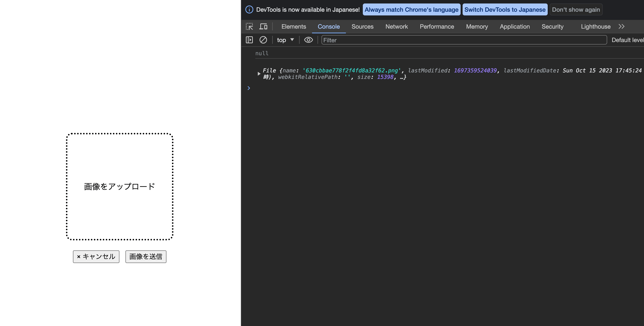Select the Elements tab in DevTools
Image resolution: width=644 pixels, height=326 pixels.
pyautogui.click(x=293, y=26)
